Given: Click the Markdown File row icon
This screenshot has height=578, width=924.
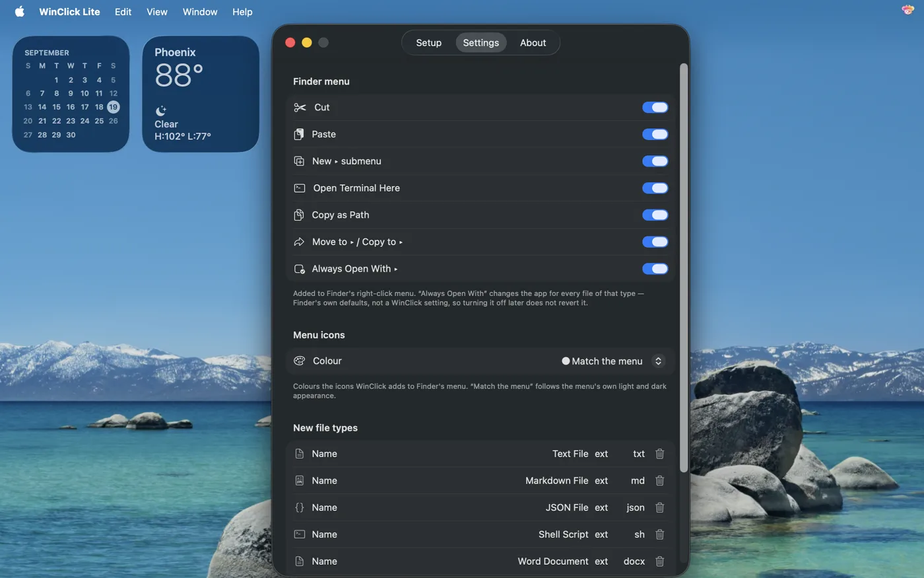Looking at the screenshot, I should point(300,481).
